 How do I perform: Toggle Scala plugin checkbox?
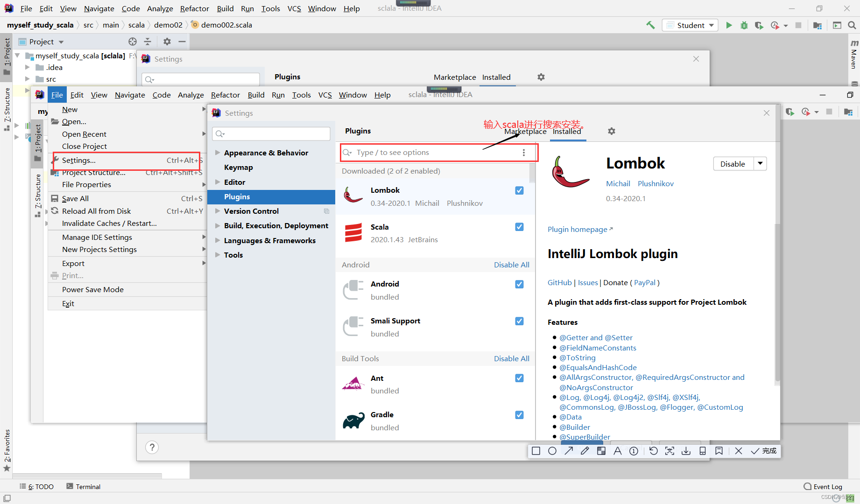coord(519,227)
